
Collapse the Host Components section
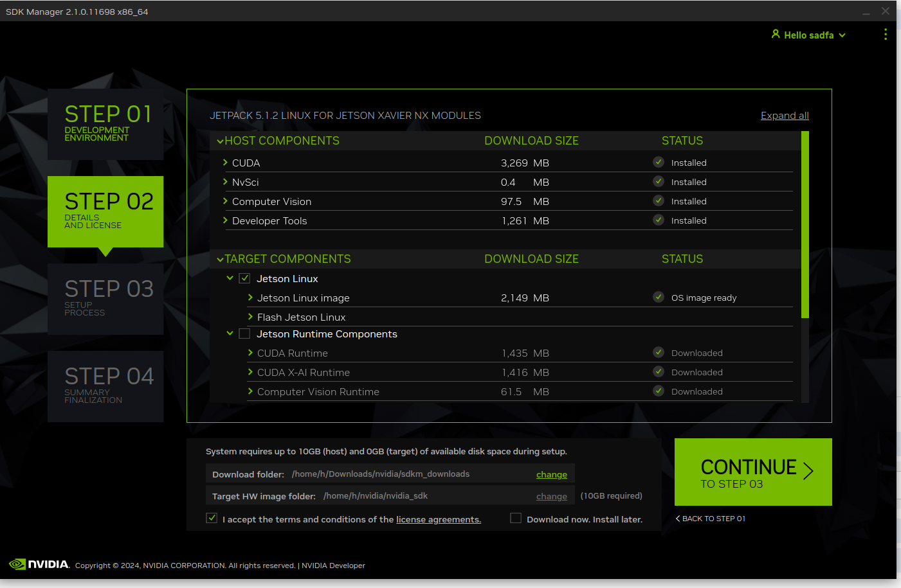[x=221, y=141]
